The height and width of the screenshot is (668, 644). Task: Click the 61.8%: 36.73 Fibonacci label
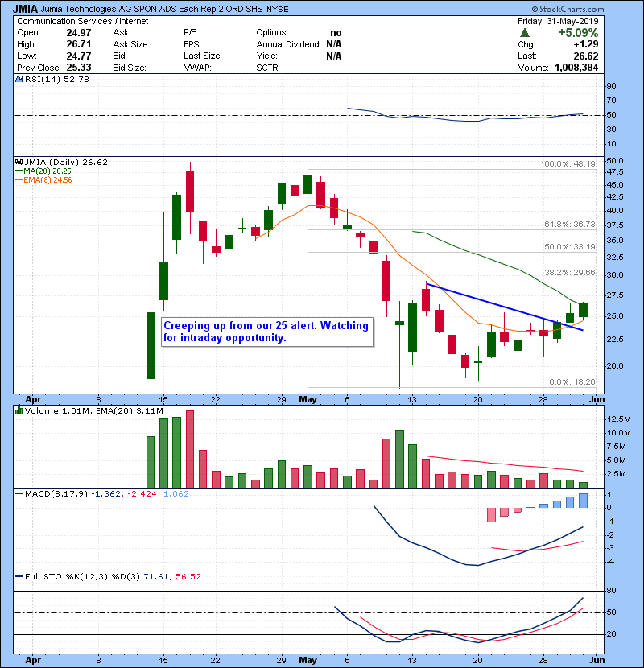(x=569, y=224)
